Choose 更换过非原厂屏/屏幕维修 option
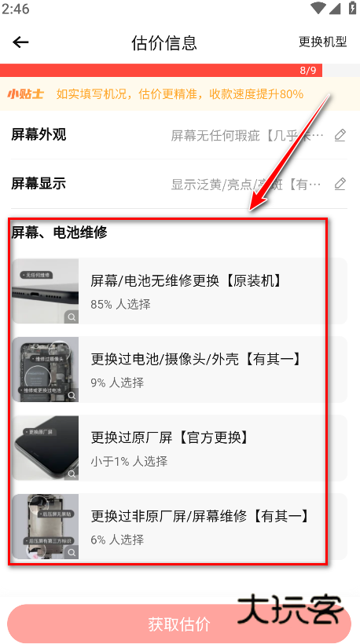The height and width of the screenshot is (644, 360). [179, 526]
